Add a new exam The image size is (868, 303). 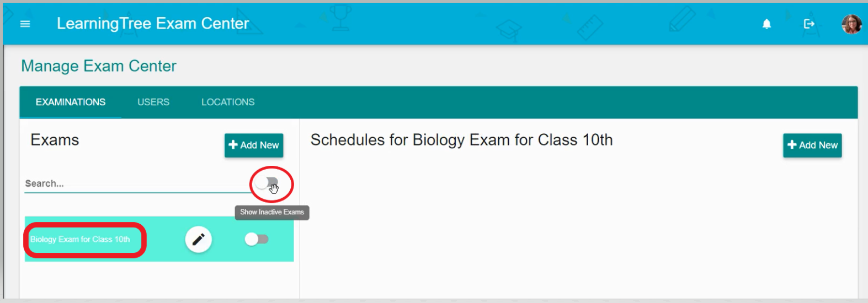(x=254, y=145)
